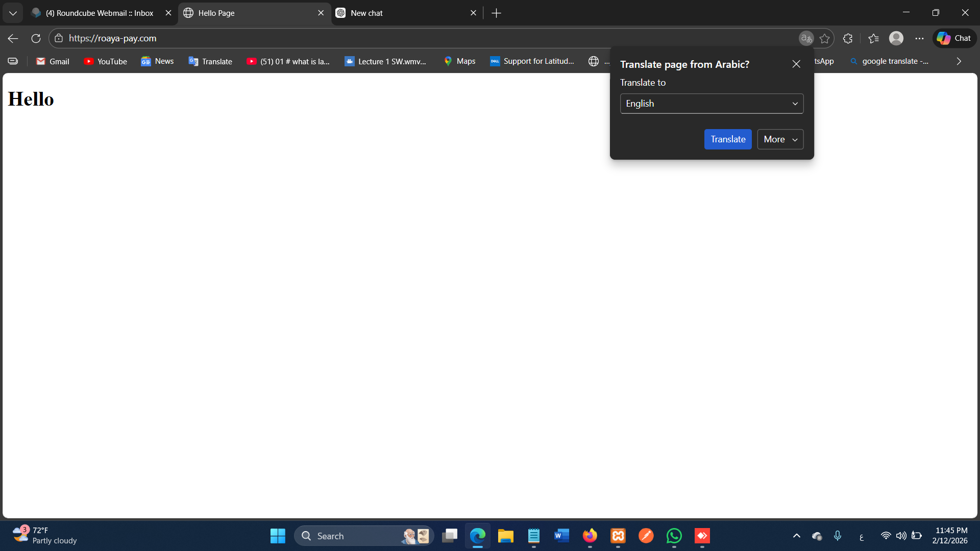Viewport: 980px width, 551px height.
Task: Open the tab actions menu chevron
Action: [13, 13]
